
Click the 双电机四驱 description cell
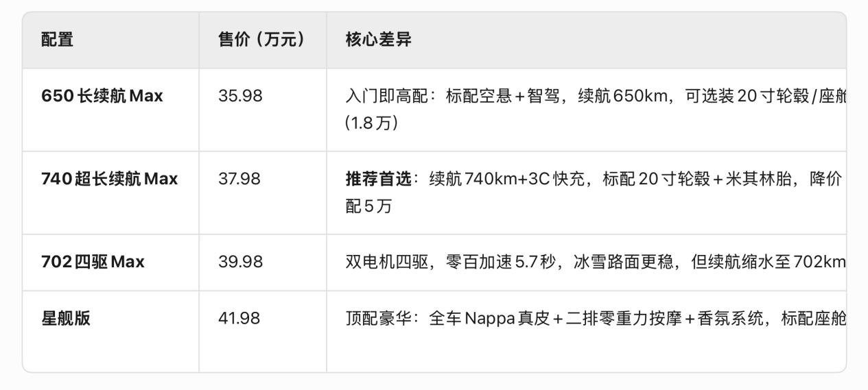click(586, 263)
